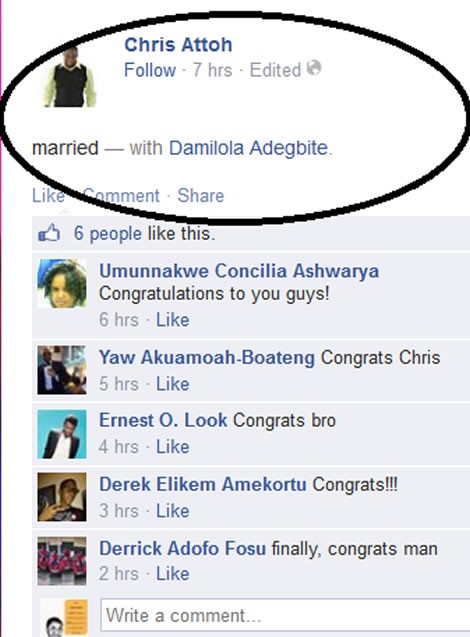Open Damilola Adegbite's tagged profile link
This screenshot has height=637, width=470.
[248, 148]
